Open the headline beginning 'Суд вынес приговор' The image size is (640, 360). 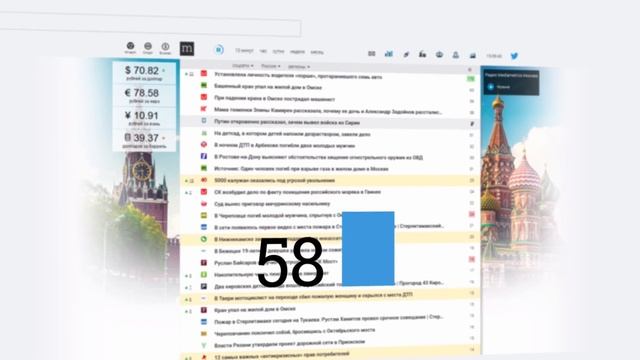[272, 203]
